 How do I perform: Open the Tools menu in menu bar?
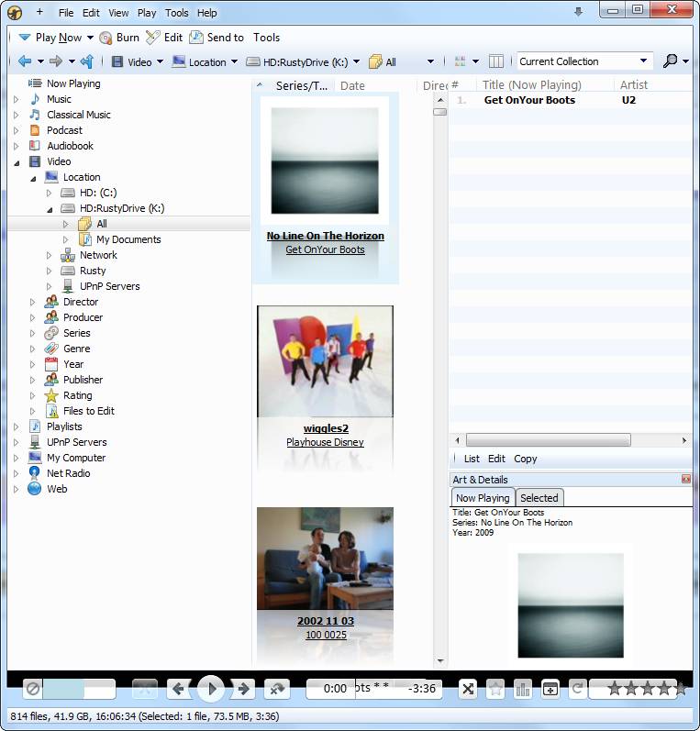pos(177,13)
